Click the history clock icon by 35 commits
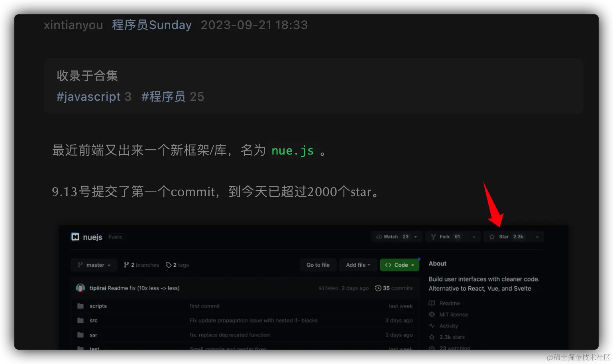 (x=378, y=288)
